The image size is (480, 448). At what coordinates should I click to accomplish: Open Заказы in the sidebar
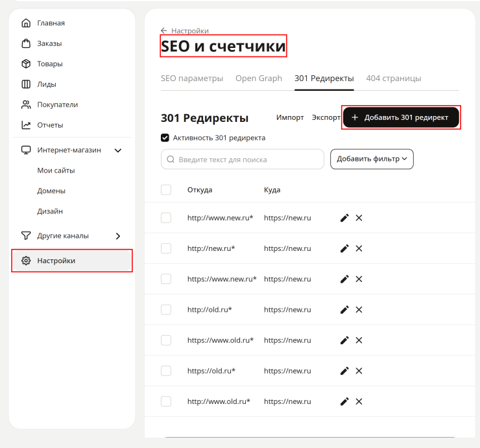(49, 43)
